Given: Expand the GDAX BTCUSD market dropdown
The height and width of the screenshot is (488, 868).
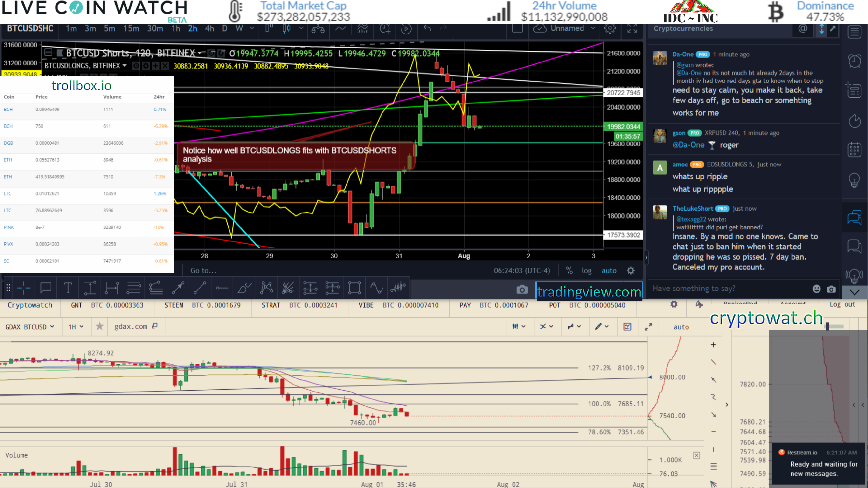Looking at the screenshot, I should [30, 327].
